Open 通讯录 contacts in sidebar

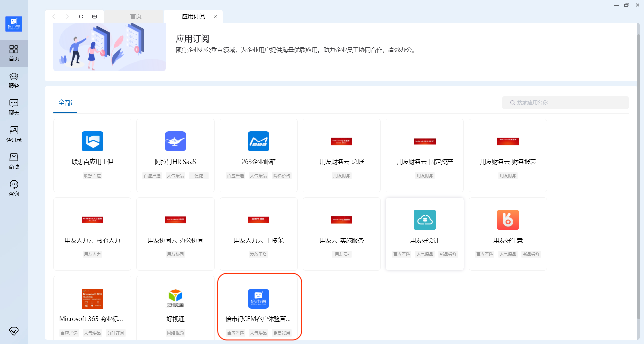coord(14,134)
